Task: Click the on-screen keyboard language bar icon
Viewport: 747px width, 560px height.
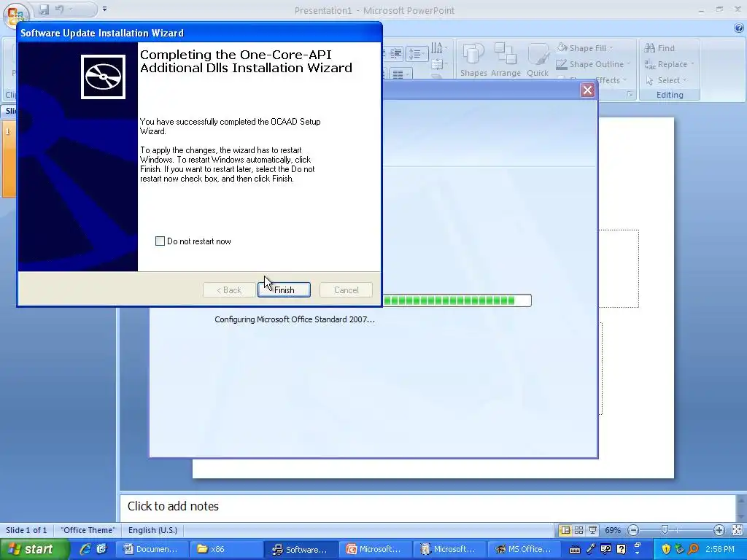Action: [x=575, y=550]
